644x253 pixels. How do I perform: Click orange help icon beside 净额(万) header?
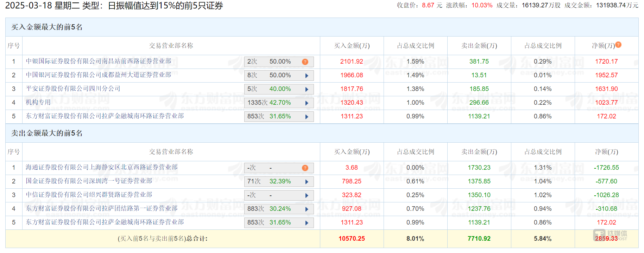(618, 45)
